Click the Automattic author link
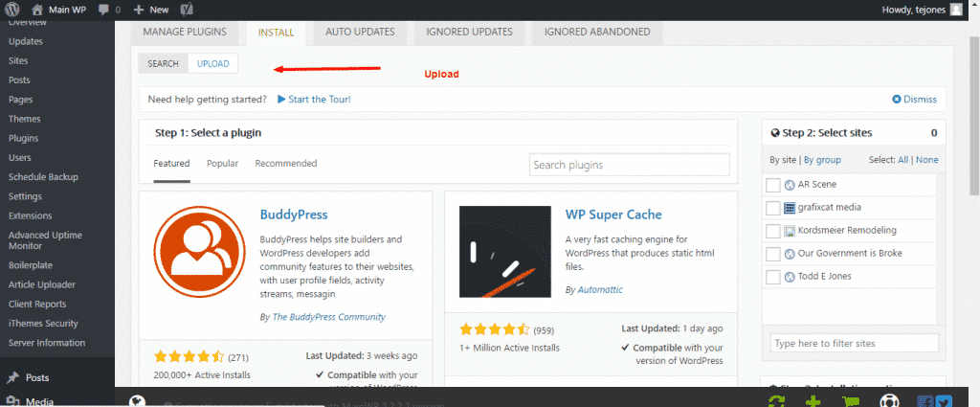The width and height of the screenshot is (980, 407). [x=600, y=290]
